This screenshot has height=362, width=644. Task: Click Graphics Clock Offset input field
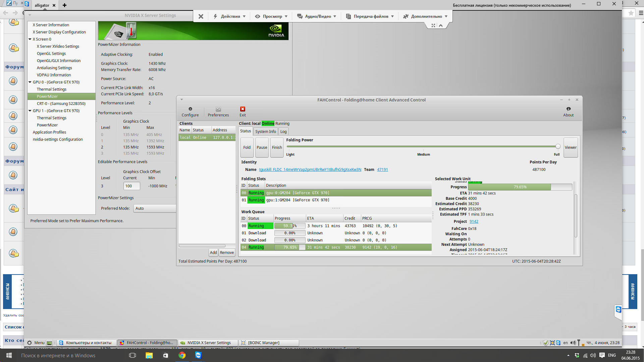tap(131, 186)
